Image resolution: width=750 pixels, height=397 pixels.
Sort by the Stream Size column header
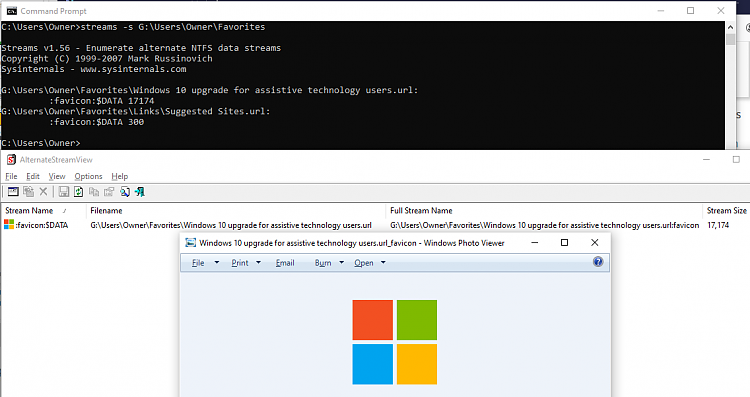point(727,210)
